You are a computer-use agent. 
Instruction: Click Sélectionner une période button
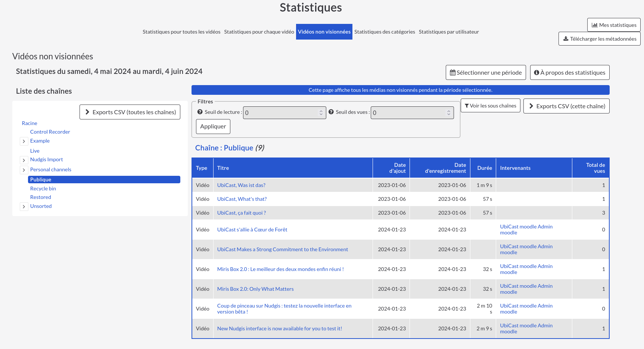coord(486,72)
